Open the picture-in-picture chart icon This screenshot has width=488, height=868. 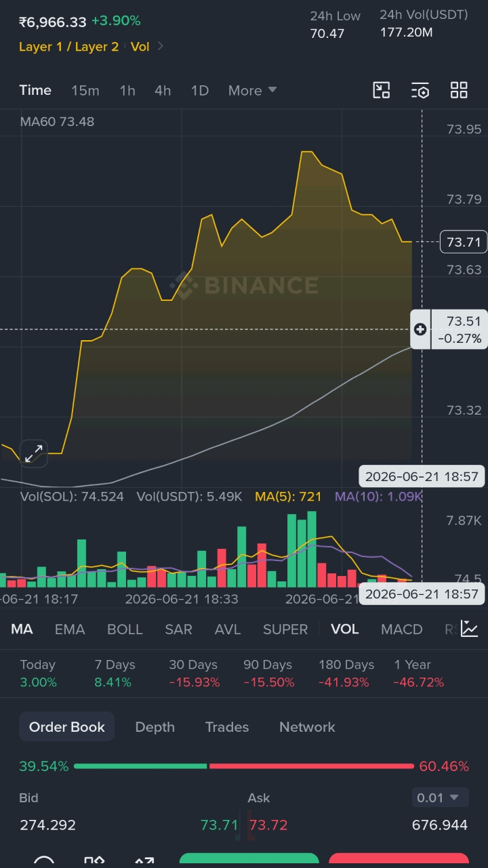(382, 90)
